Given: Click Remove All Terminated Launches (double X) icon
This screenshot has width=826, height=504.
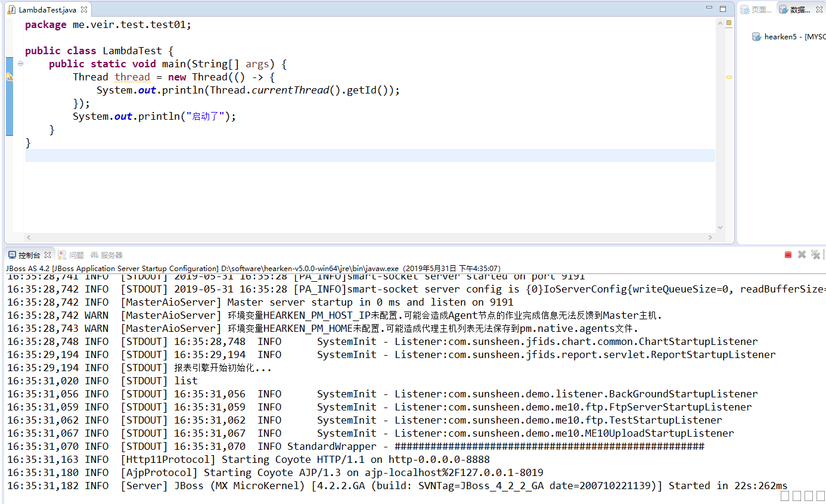Looking at the screenshot, I should (815, 255).
